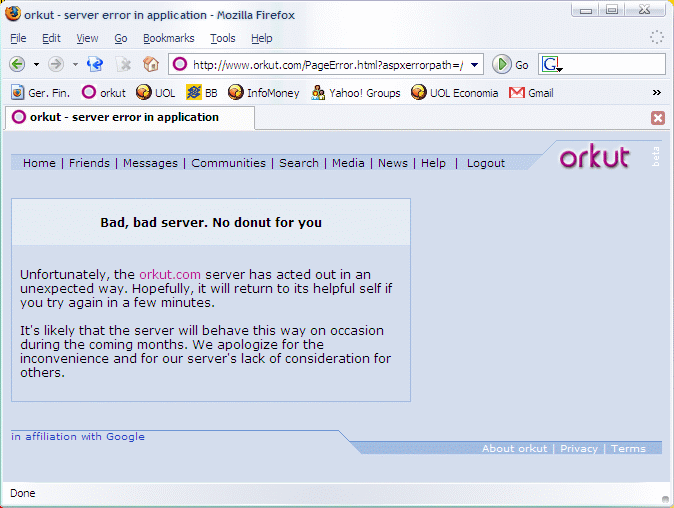Open the orkut Help link in nav bar
674x508 pixels.
pos(433,163)
